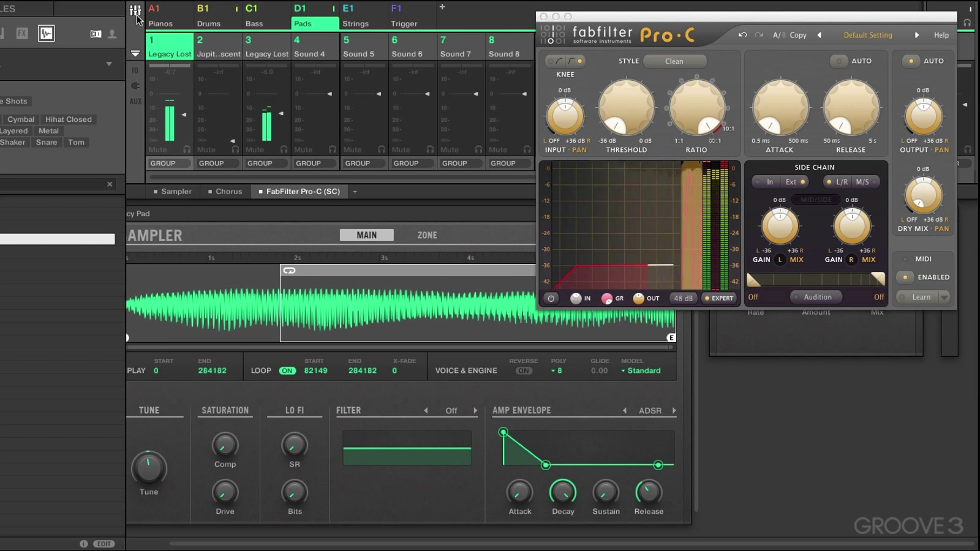Open the 48 dB display range menu
Screen dimensions: 980x551
[683, 298]
